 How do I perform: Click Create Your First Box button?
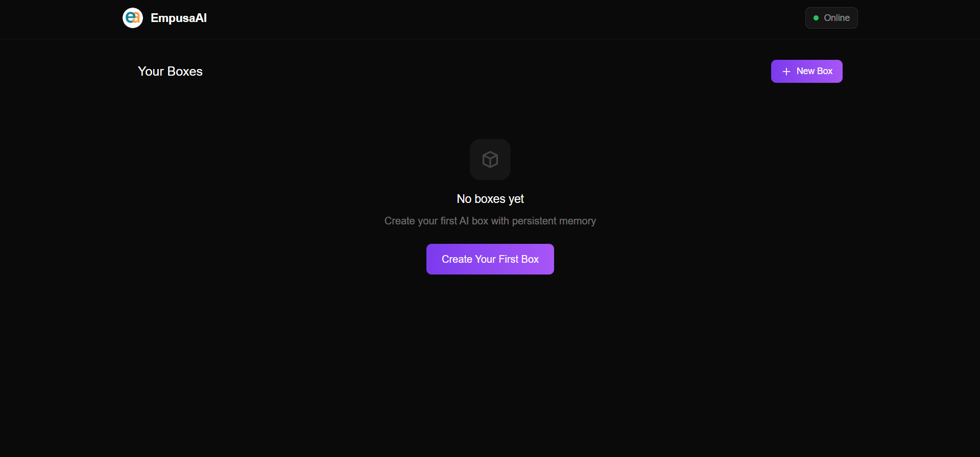490,259
